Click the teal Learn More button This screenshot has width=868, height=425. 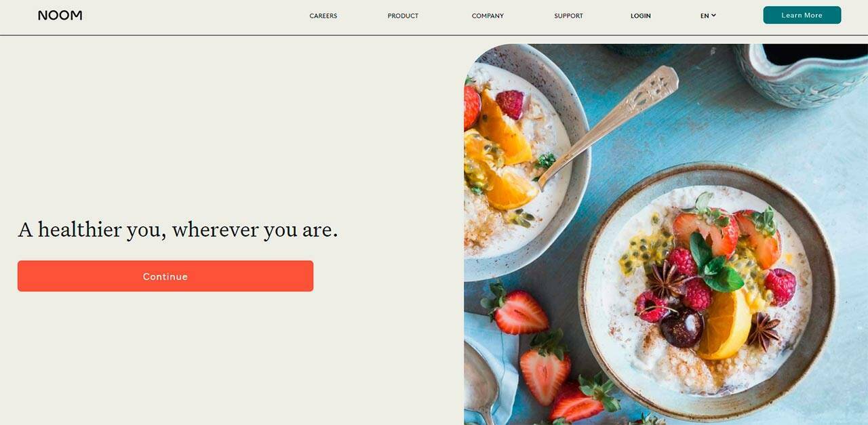coord(802,15)
